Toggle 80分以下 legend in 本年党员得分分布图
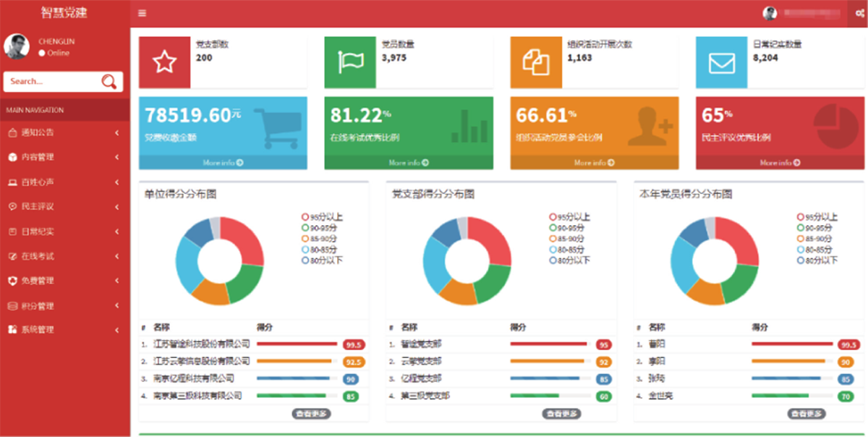Viewport: 868px width, 437px height. pos(817,260)
